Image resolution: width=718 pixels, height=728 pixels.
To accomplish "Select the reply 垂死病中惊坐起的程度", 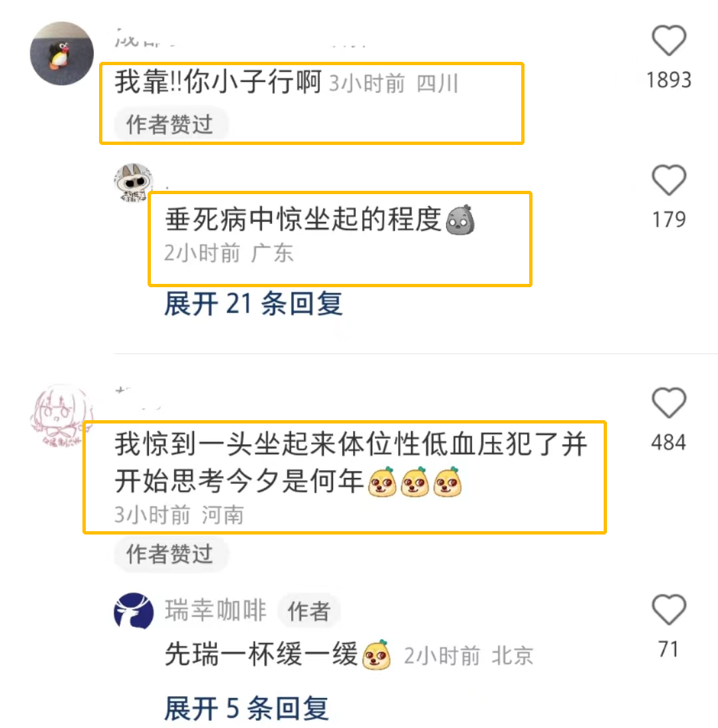I will [x=303, y=219].
